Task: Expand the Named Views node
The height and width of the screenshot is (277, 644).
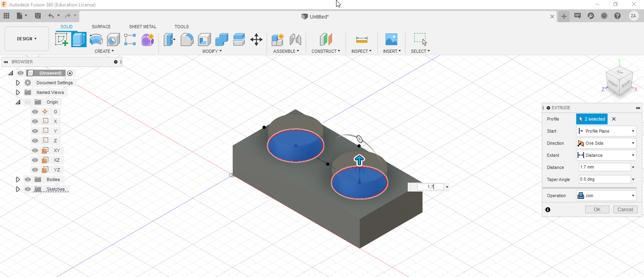Action: [x=18, y=92]
